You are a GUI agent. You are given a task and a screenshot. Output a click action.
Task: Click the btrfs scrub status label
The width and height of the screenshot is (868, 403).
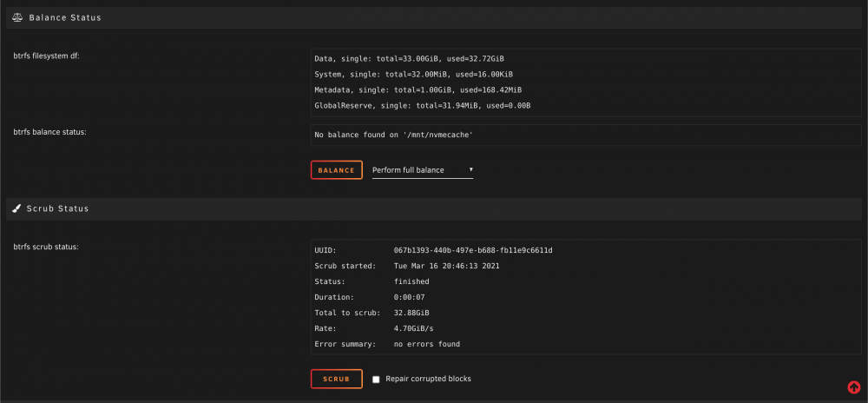click(x=46, y=247)
